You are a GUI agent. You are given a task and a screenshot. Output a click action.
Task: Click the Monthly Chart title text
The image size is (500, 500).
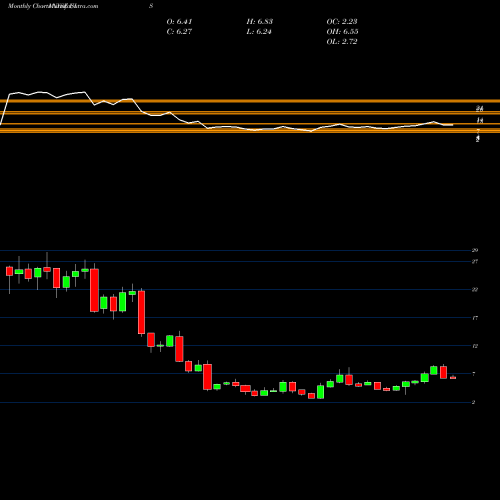click(28, 6)
